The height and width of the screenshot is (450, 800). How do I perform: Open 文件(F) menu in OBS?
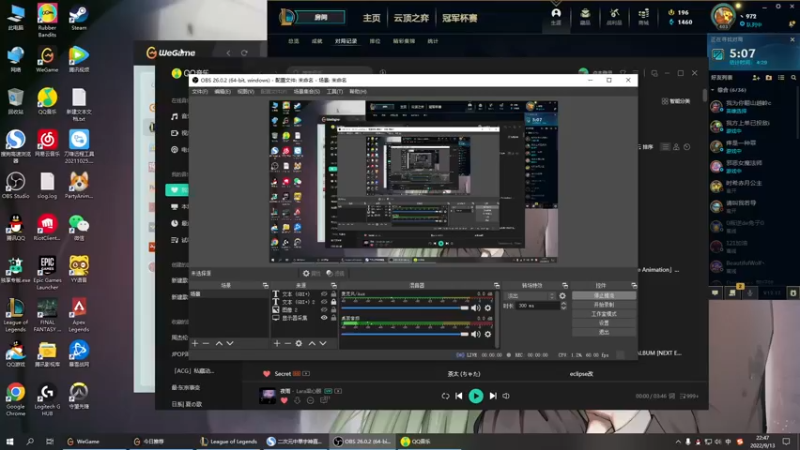pos(199,91)
